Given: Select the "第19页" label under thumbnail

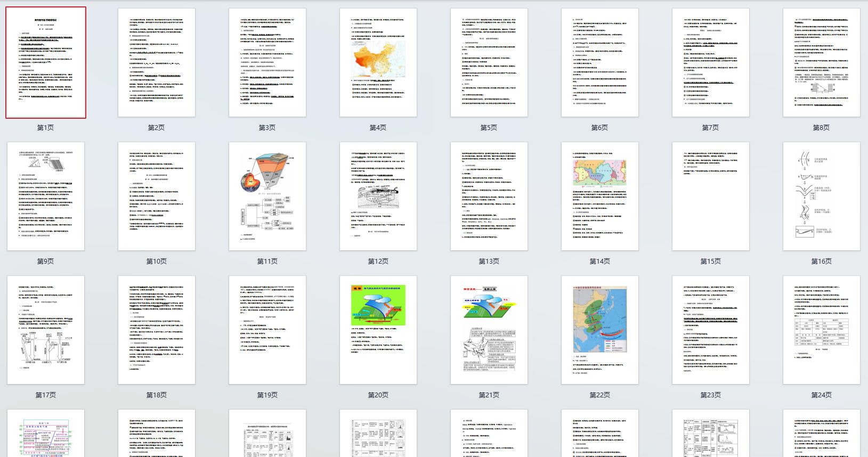Looking at the screenshot, I should pyautogui.click(x=267, y=395).
